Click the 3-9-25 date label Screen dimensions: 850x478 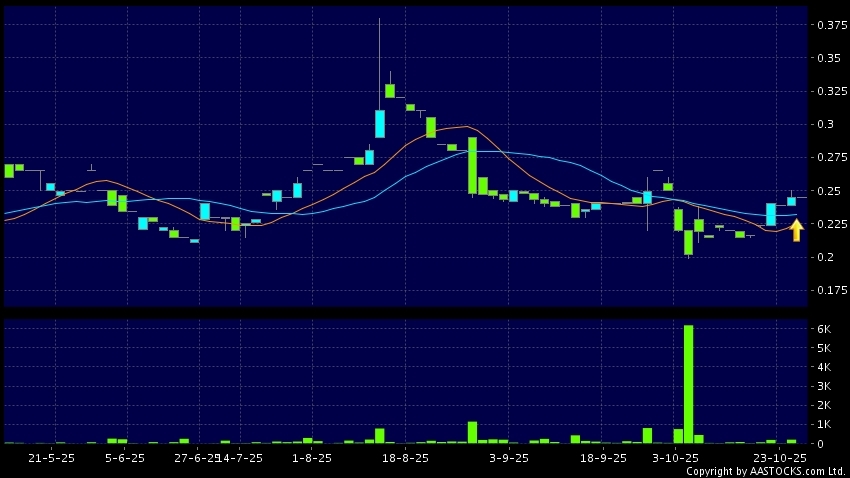pos(508,458)
